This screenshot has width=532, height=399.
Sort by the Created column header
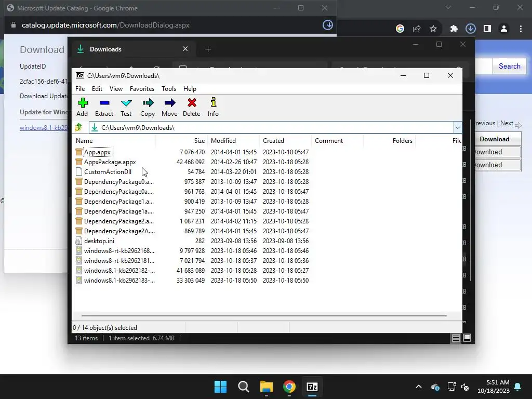(x=286, y=140)
